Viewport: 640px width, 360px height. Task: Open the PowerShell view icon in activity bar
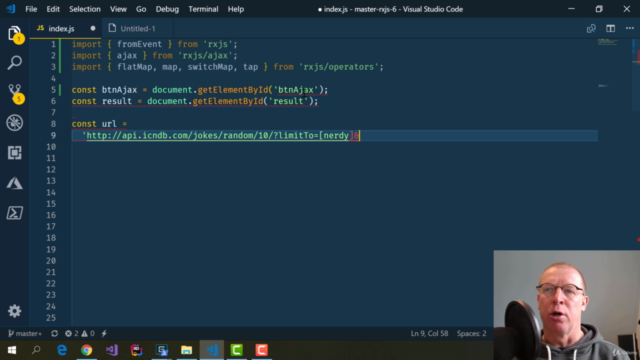pos(15,213)
